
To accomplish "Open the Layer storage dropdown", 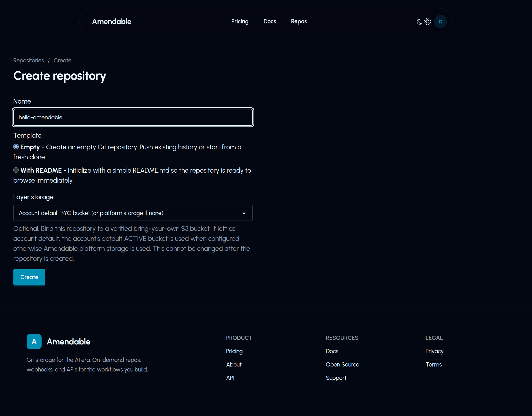I will click(x=133, y=213).
